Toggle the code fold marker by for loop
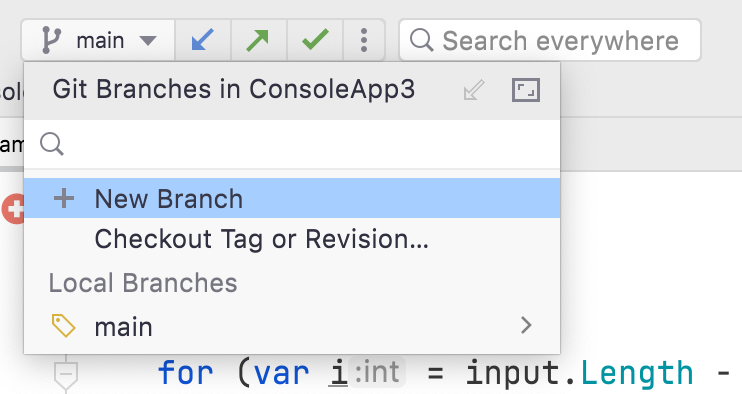The width and height of the screenshot is (742, 394). 66,374
